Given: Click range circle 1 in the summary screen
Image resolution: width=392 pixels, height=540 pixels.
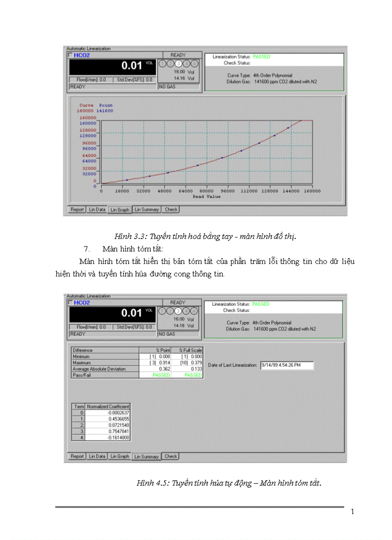Looking at the screenshot, I should click(x=162, y=311).
